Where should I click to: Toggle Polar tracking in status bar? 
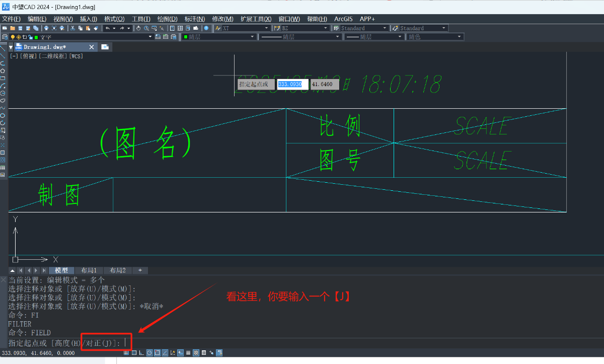click(149, 353)
